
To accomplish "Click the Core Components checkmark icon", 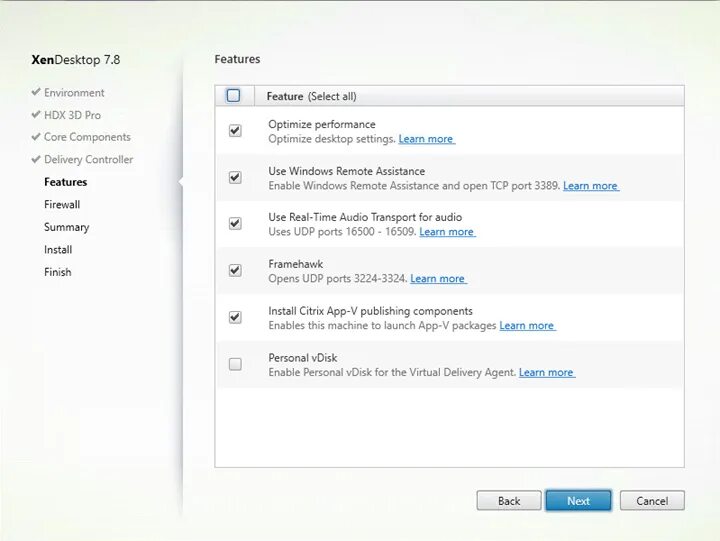I will [x=36, y=136].
